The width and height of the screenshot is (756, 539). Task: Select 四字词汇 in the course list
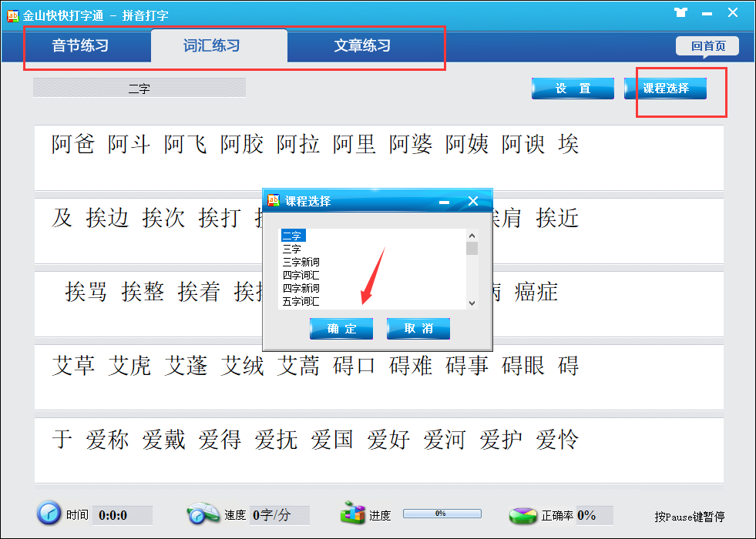click(301, 275)
